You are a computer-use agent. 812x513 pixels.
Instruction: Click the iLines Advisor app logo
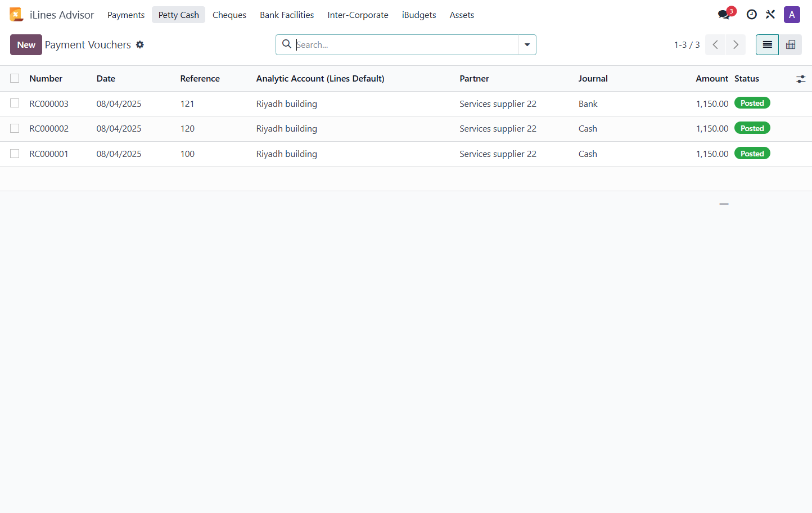(x=16, y=15)
